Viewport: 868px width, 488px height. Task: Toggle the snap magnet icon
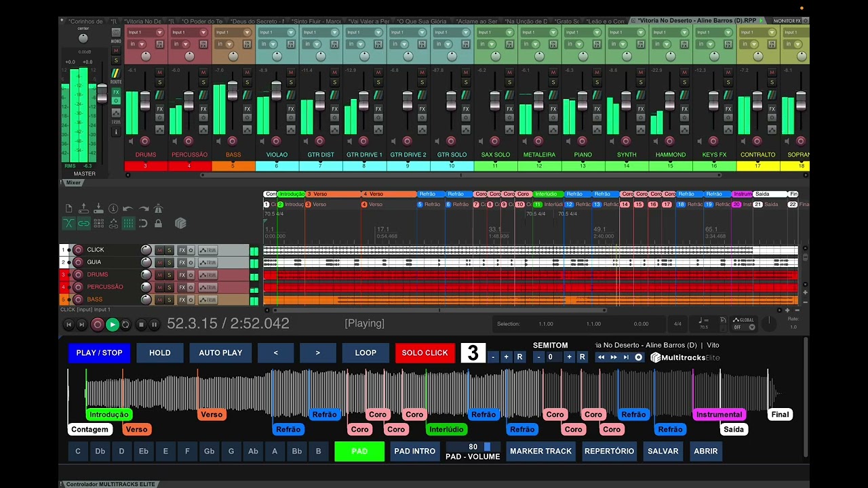143,223
